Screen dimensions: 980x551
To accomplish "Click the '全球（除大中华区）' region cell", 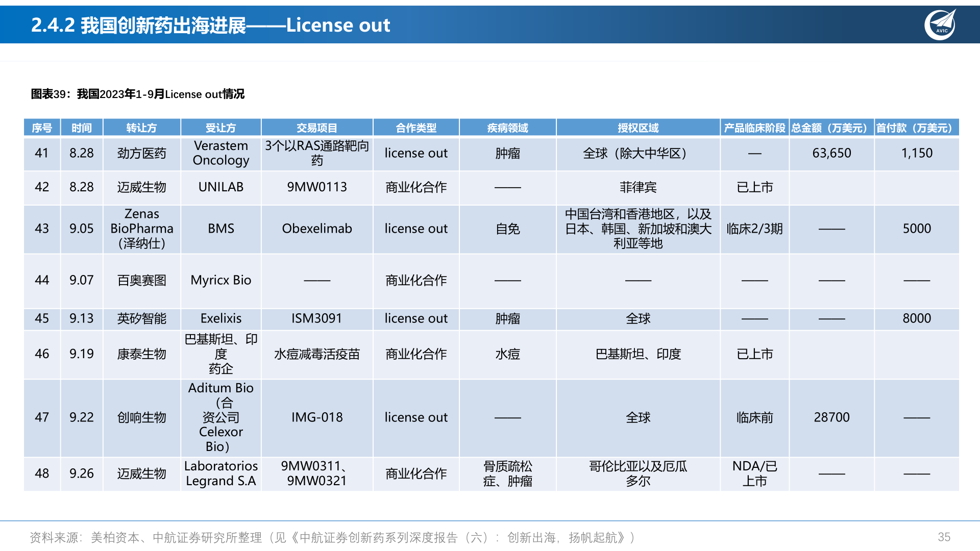I will (638, 153).
